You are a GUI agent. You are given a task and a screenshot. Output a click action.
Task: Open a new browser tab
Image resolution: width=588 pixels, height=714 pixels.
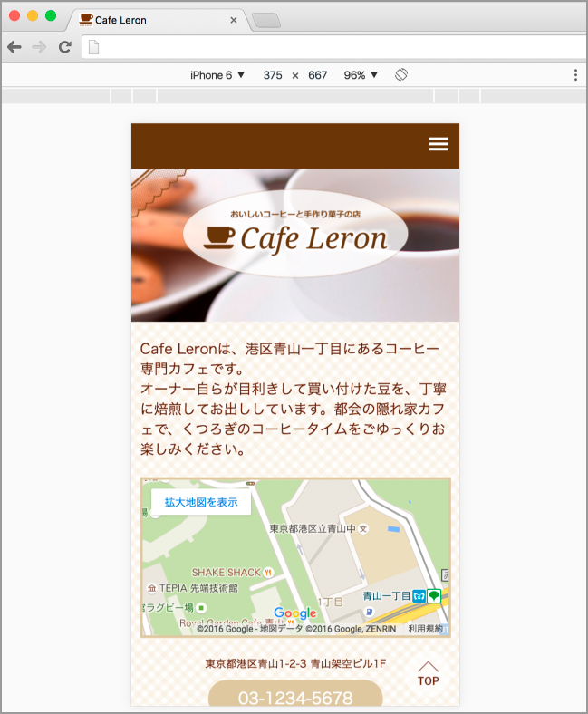[265, 20]
